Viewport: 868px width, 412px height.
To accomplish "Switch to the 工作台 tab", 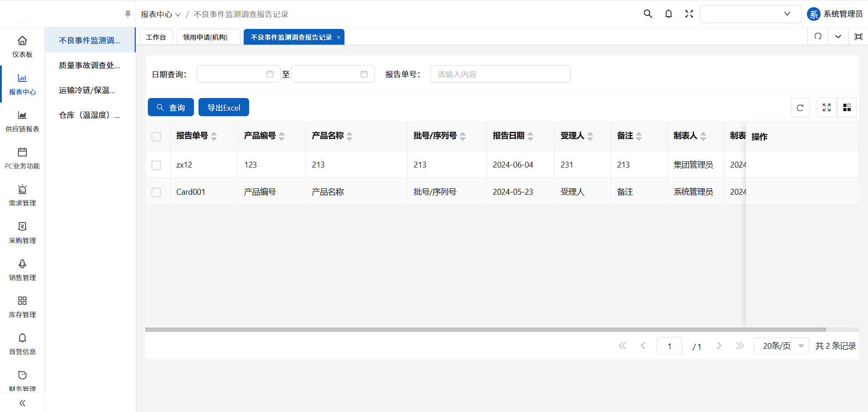I will coord(156,37).
